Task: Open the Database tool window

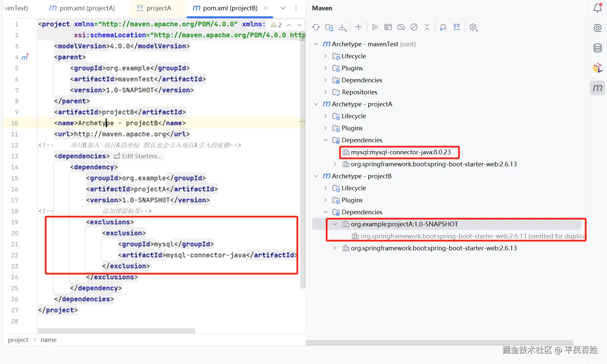Action: click(x=598, y=48)
